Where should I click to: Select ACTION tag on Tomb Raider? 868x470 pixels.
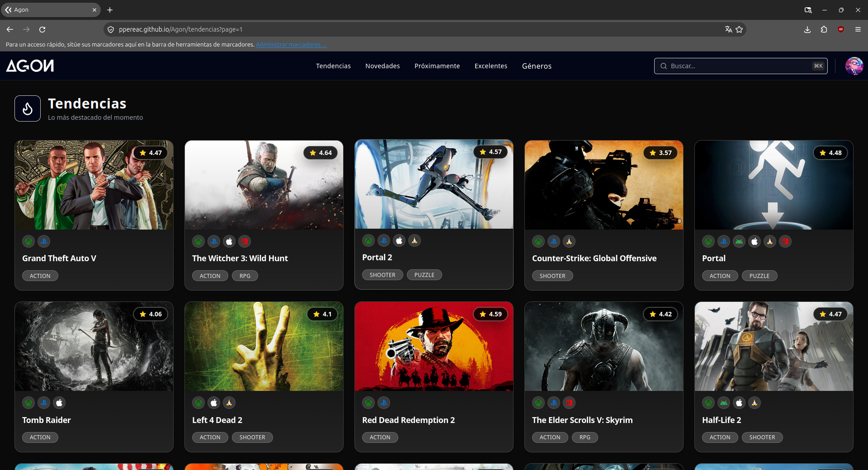(x=40, y=437)
